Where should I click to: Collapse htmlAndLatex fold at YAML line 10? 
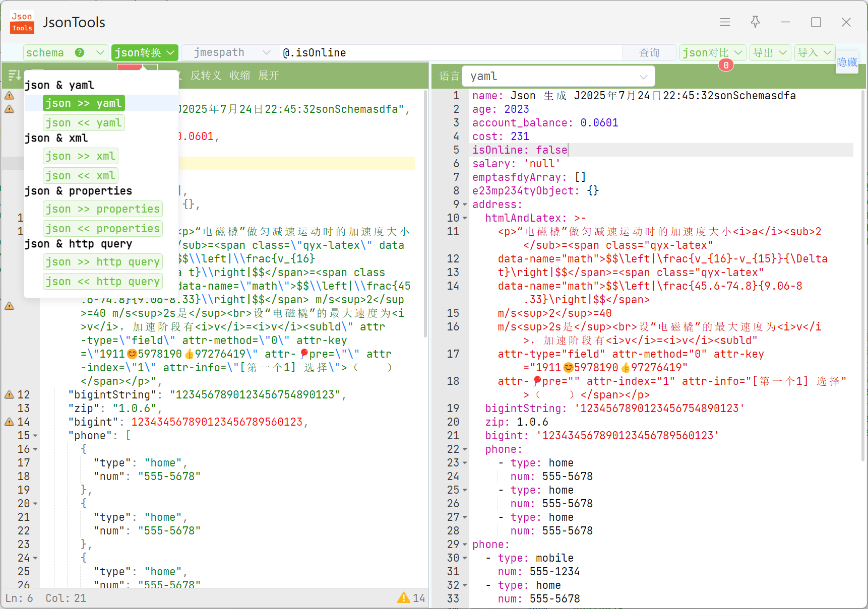(x=465, y=219)
